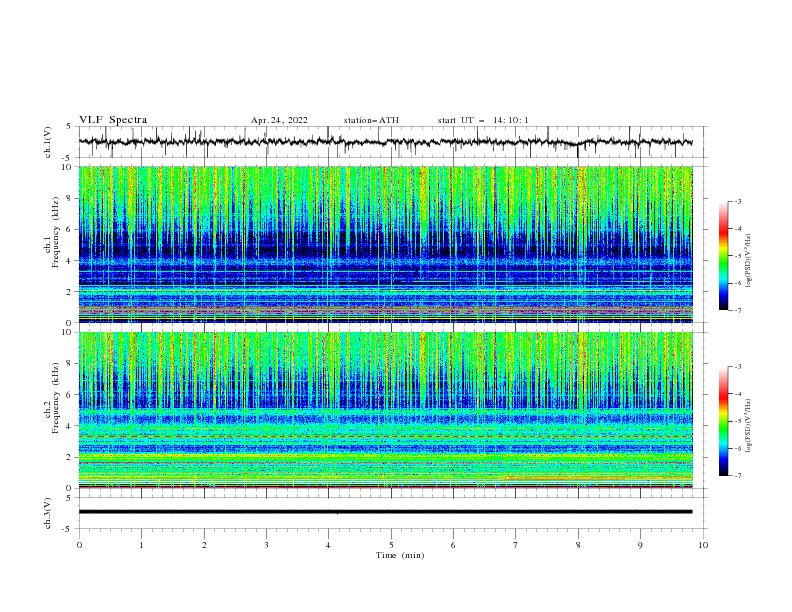792x612 pixels.
Task: Click the "ch.1(V)" vertical axis label
Action: (x=48, y=142)
